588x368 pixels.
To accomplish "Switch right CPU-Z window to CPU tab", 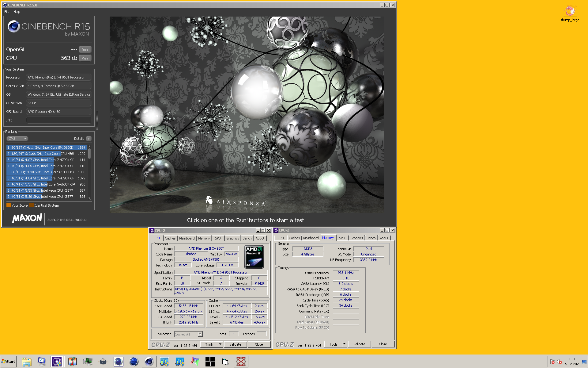I will (281, 238).
